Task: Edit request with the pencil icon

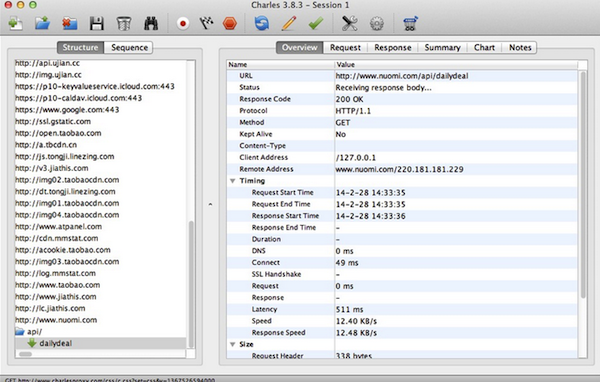Action: [x=289, y=23]
